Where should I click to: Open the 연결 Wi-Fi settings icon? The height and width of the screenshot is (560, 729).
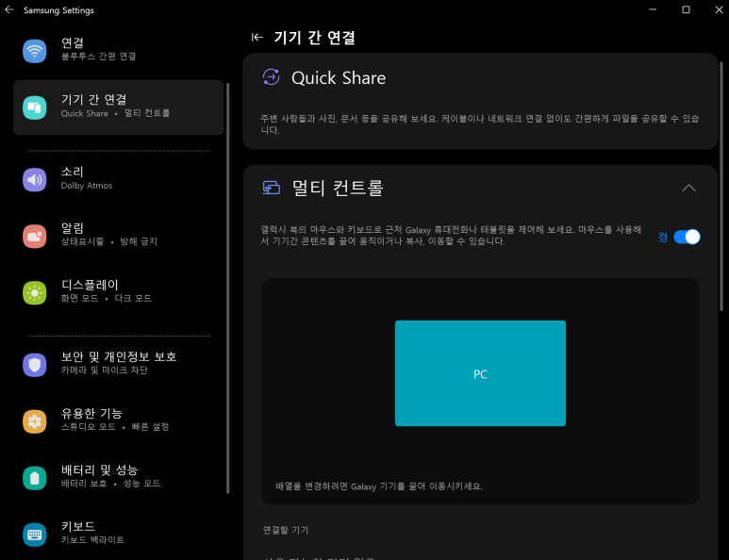[x=34, y=51]
